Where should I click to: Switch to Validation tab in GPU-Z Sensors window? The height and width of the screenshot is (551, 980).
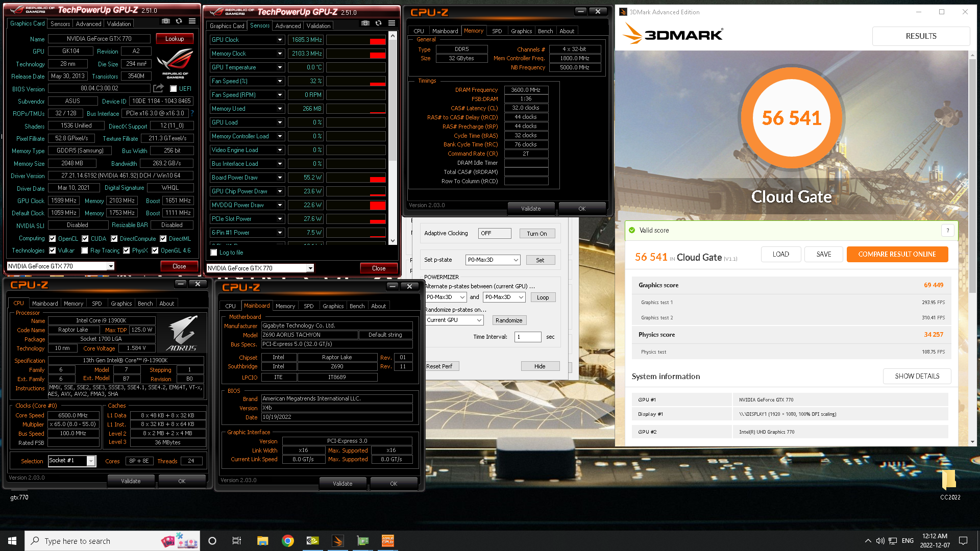point(318,26)
